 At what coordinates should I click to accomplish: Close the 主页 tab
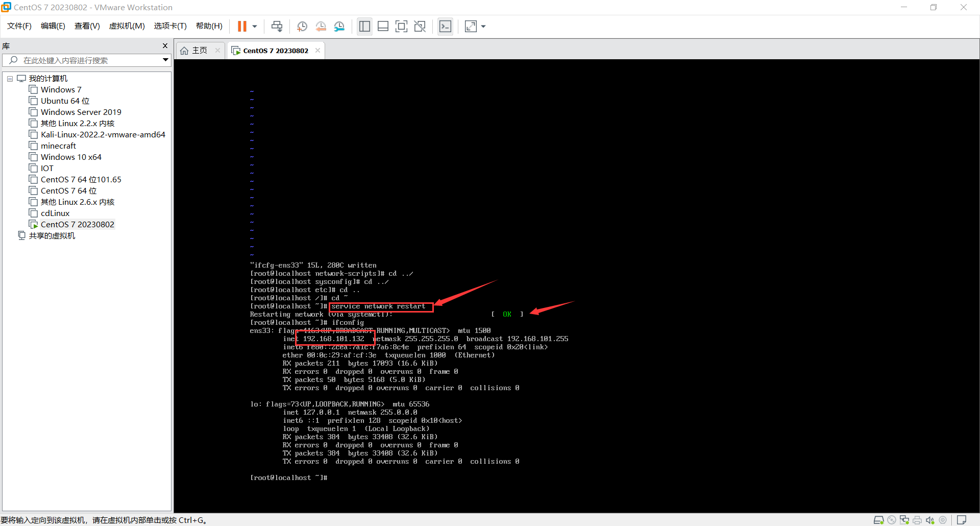pos(217,51)
